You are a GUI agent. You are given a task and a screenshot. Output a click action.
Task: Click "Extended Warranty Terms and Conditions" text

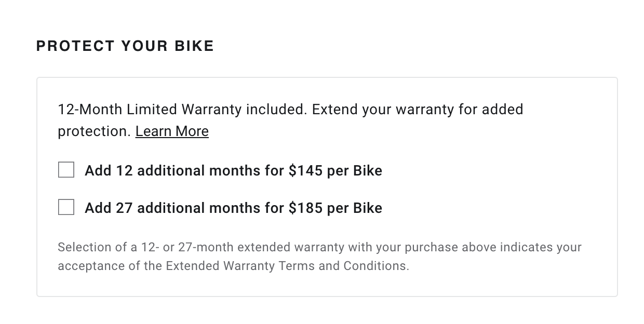click(x=287, y=266)
